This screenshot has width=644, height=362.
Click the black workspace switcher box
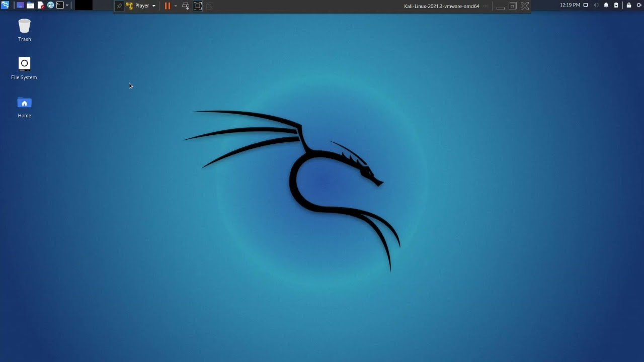click(x=84, y=6)
